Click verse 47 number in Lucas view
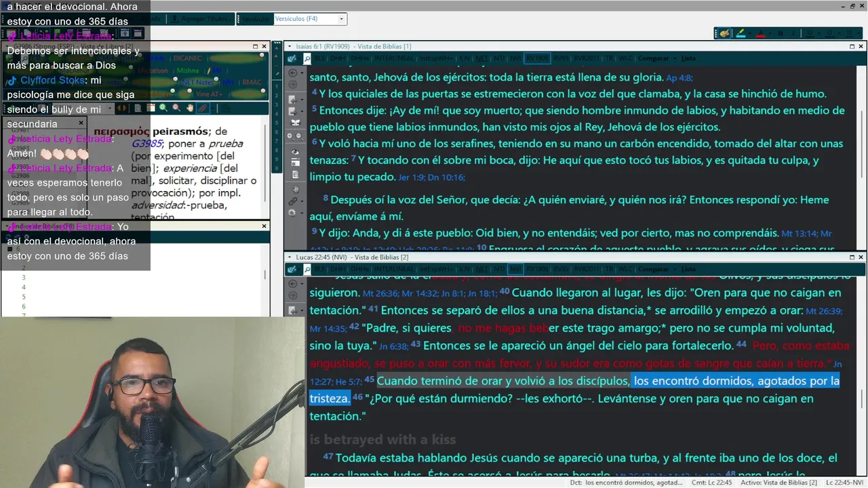The height and width of the screenshot is (488, 868). (x=328, y=457)
